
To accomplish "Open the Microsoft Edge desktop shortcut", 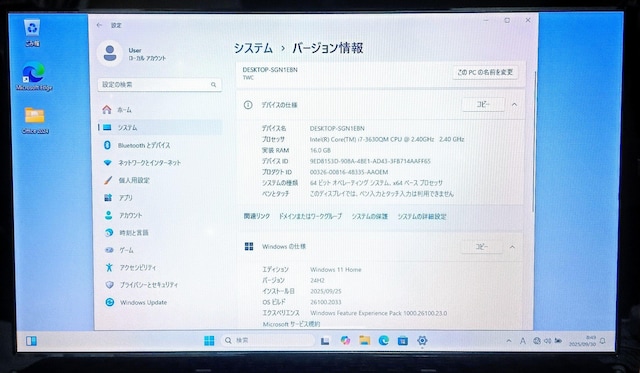I will pos(34,77).
